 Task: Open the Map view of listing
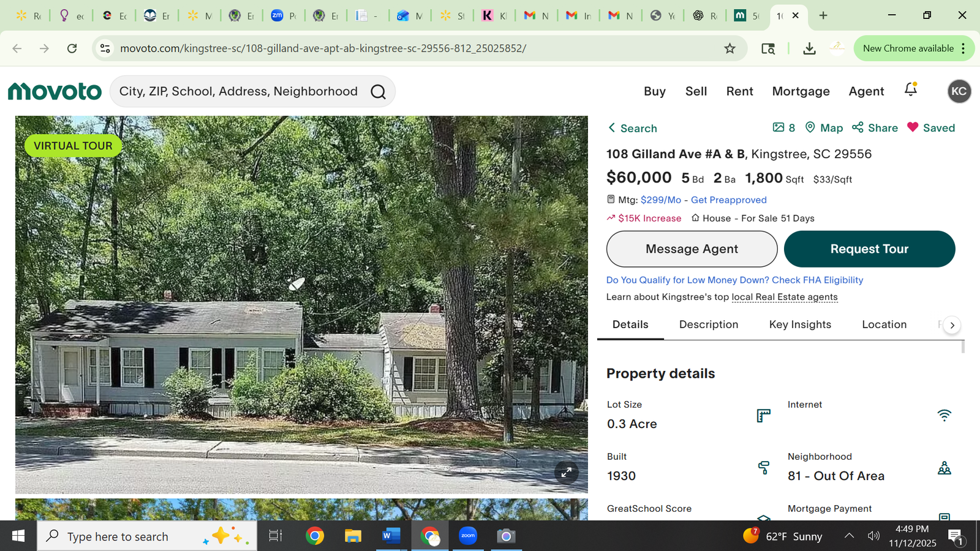tap(824, 127)
